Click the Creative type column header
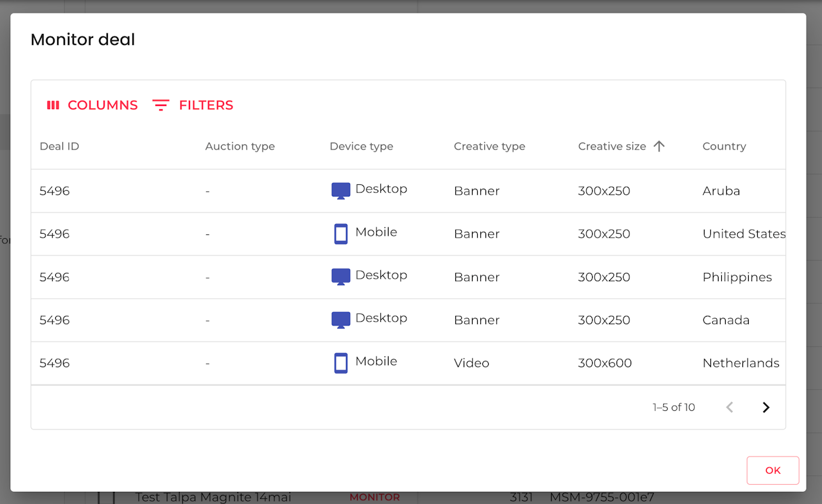The width and height of the screenshot is (822, 504). click(x=489, y=146)
